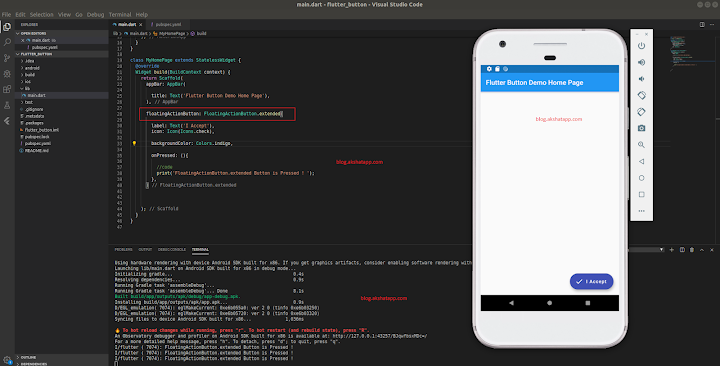Close the main.dart editor tab
The height and width of the screenshot is (366, 720).
(x=141, y=25)
